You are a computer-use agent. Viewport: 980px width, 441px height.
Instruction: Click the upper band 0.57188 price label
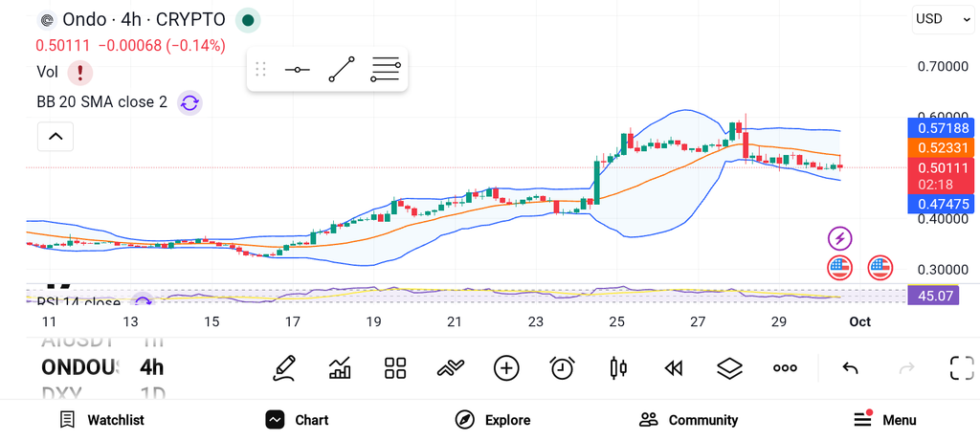pyautogui.click(x=942, y=128)
